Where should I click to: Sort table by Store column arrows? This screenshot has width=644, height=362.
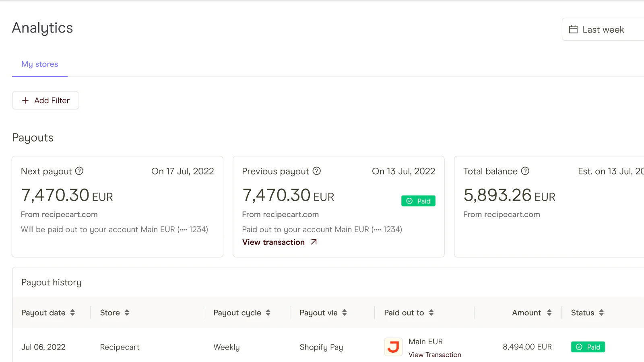pyautogui.click(x=127, y=313)
